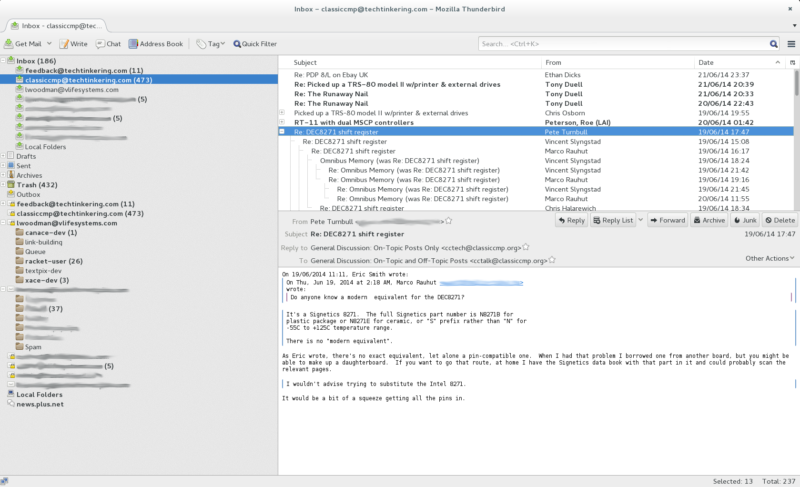Screen dimensions: 800x487
Task: Collapse the Inbox (186) tree
Action: point(3,61)
